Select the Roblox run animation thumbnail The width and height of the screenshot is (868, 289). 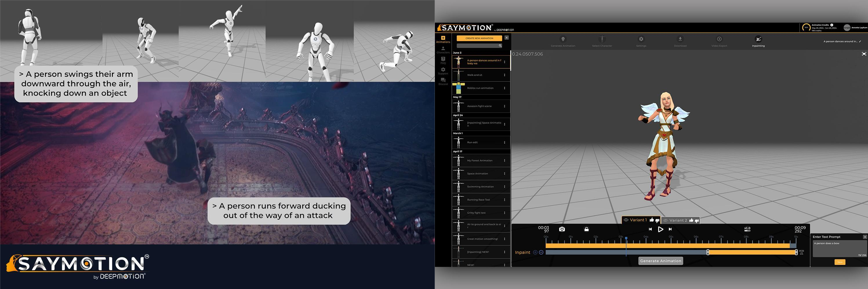[x=458, y=88]
